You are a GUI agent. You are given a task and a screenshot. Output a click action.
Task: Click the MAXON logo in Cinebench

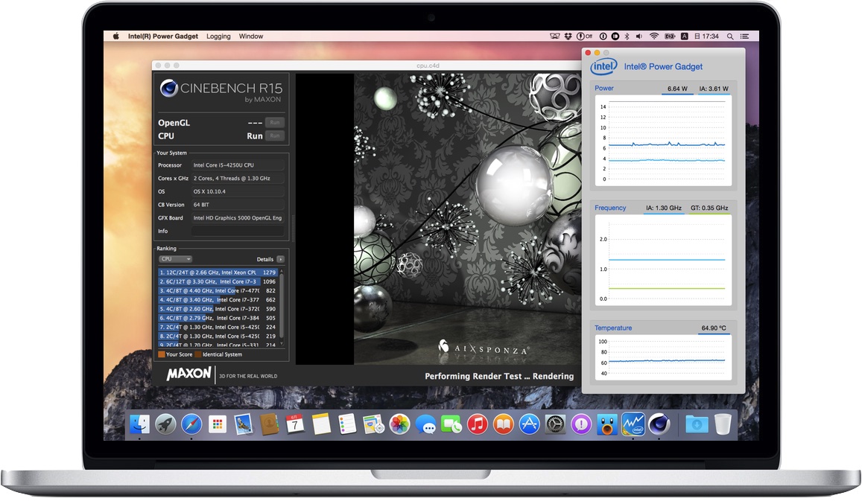188,374
